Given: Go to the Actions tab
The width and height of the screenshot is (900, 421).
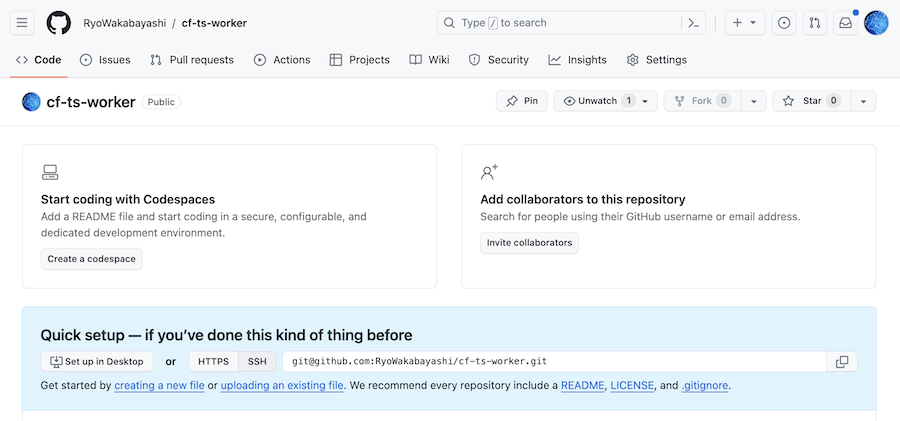Looking at the screenshot, I should pyautogui.click(x=282, y=60).
